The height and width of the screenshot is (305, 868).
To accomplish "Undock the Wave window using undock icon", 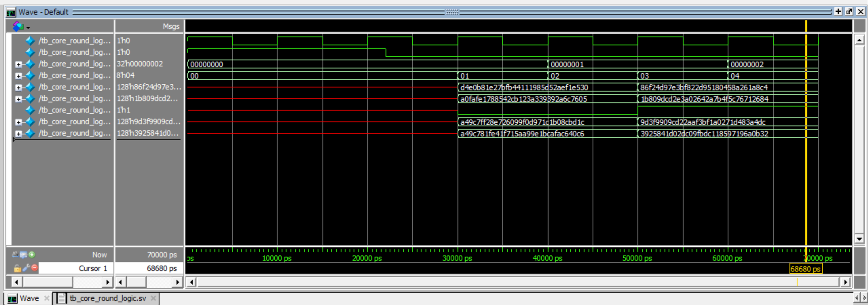I will coord(849,12).
